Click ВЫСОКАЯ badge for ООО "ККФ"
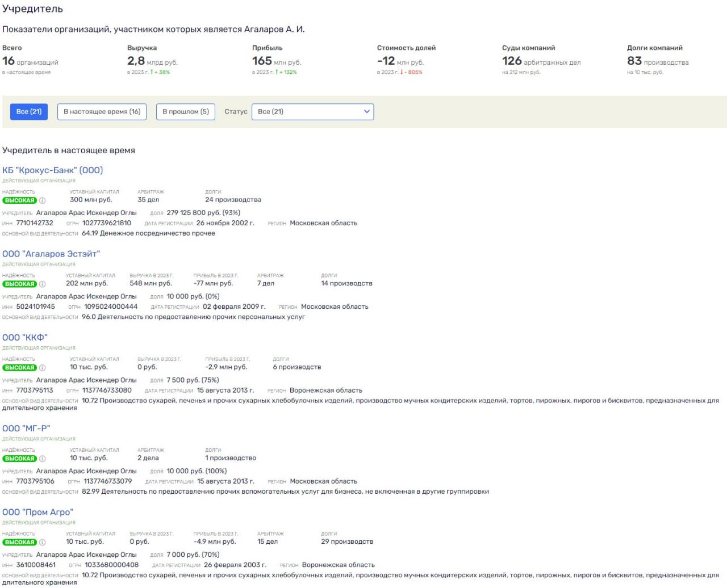The height and width of the screenshot is (588, 727). [x=19, y=368]
